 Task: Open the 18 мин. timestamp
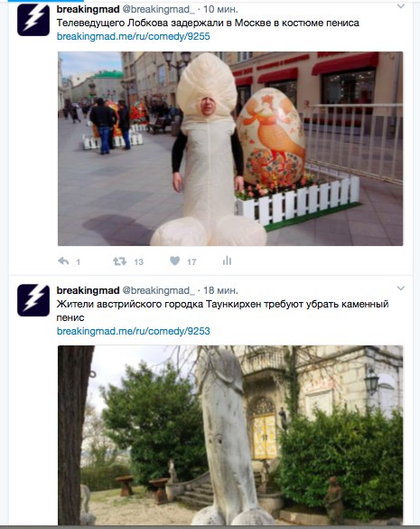point(220,290)
